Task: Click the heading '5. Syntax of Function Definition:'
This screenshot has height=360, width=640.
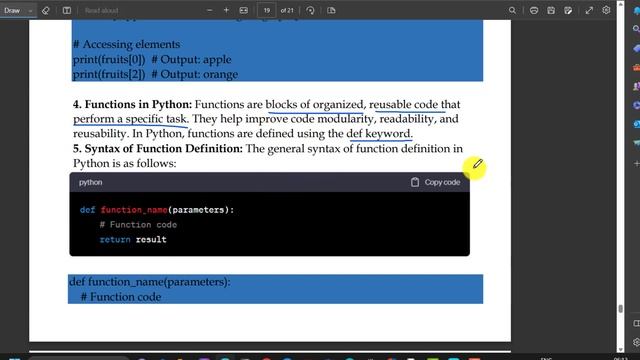Action: click(x=158, y=149)
